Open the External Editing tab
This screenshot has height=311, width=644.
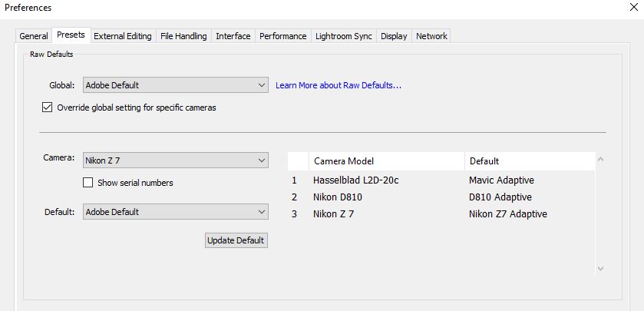[123, 36]
